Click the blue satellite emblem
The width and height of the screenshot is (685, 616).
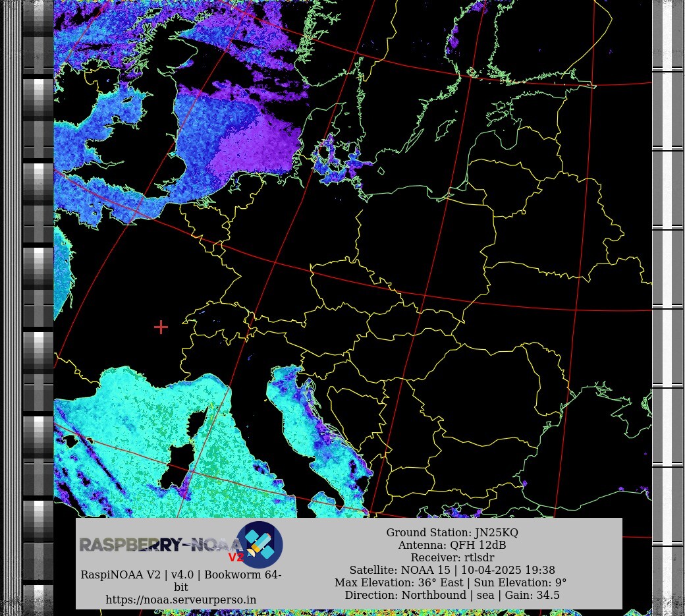[260, 545]
